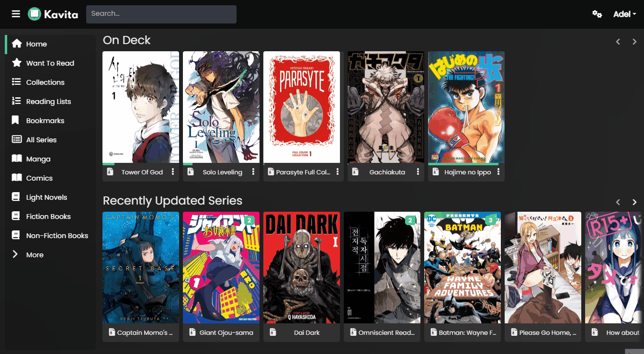This screenshot has height=354, width=644.
Task: Go to Collections in the sidebar
Action: coord(45,82)
